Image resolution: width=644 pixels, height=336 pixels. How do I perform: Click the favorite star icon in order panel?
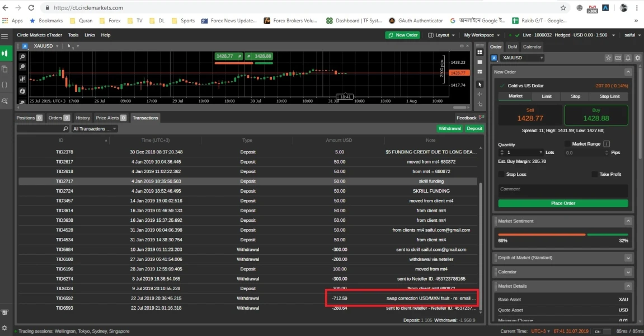(608, 58)
